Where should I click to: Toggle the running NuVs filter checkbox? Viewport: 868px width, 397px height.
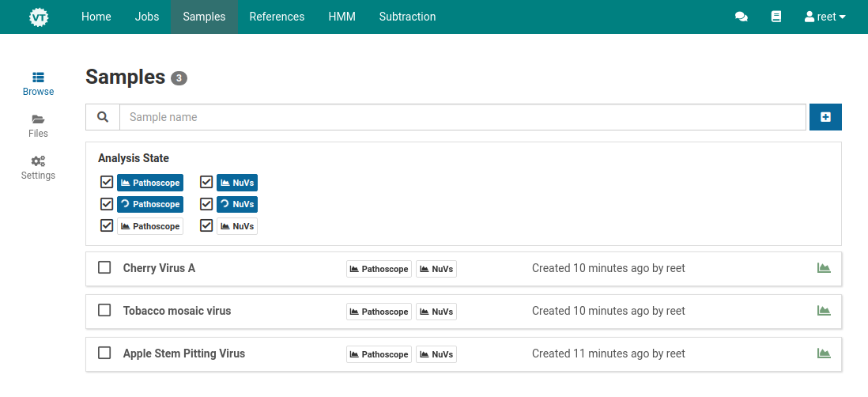tap(206, 204)
